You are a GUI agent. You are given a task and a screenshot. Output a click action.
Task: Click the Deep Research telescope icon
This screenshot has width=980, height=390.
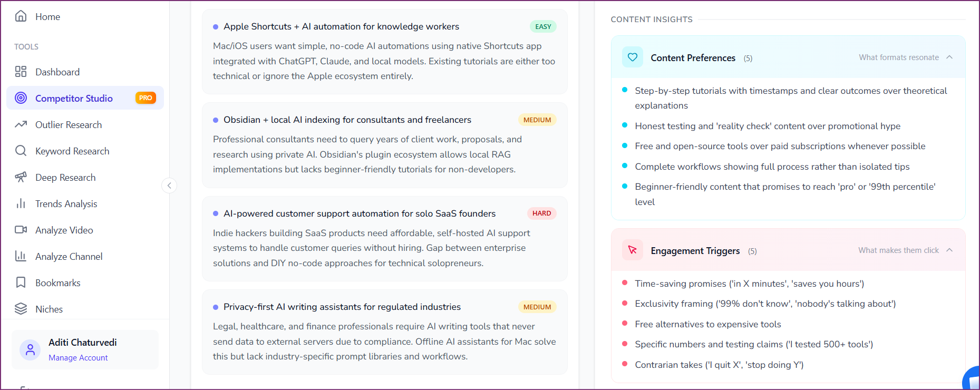pyautogui.click(x=21, y=177)
